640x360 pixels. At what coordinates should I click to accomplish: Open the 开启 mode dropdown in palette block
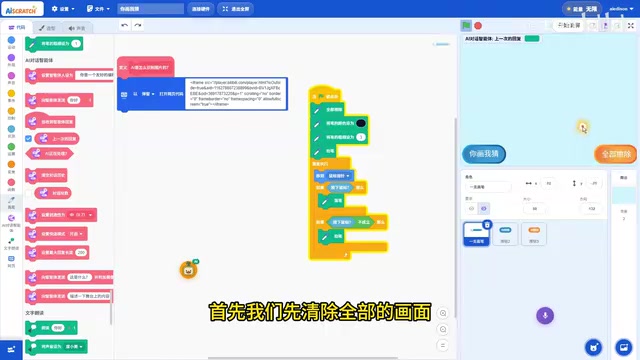(76, 234)
